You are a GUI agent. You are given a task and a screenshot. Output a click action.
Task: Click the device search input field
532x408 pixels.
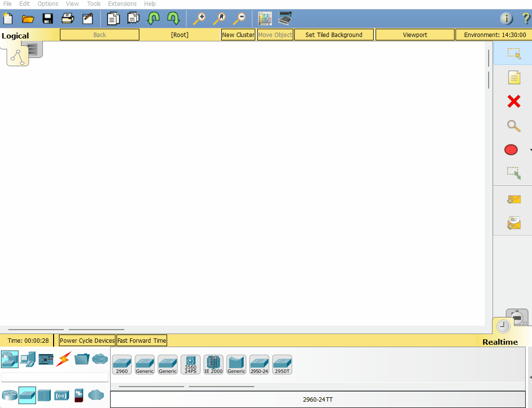[x=55, y=377]
